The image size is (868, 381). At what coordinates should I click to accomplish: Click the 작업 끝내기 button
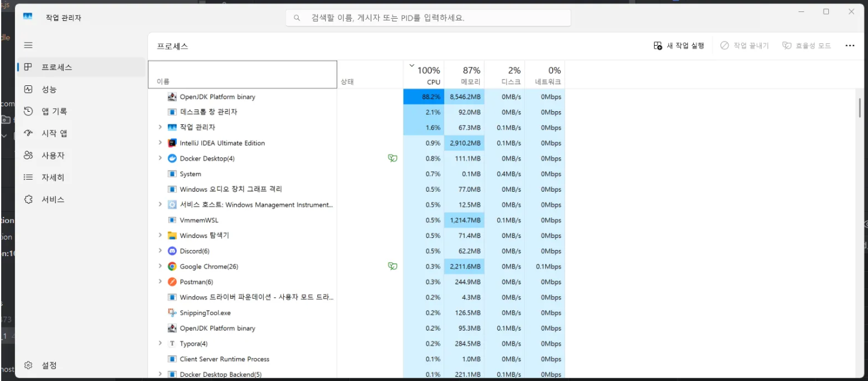point(744,46)
